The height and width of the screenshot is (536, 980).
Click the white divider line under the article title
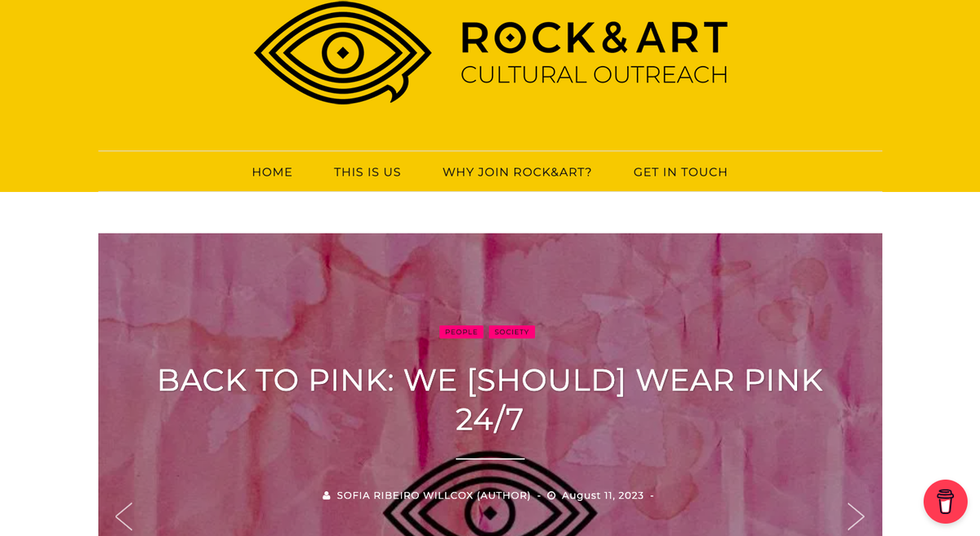tap(490, 459)
